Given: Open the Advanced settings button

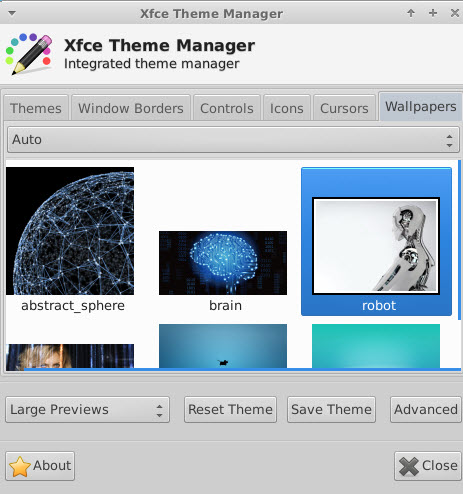Looking at the screenshot, I should 426,410.
